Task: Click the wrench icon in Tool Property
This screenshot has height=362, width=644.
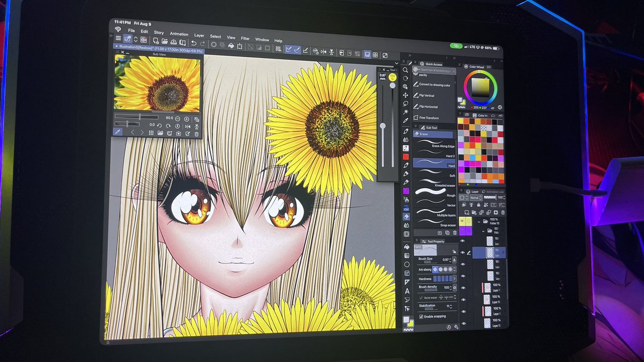Action: click(456, 327)
